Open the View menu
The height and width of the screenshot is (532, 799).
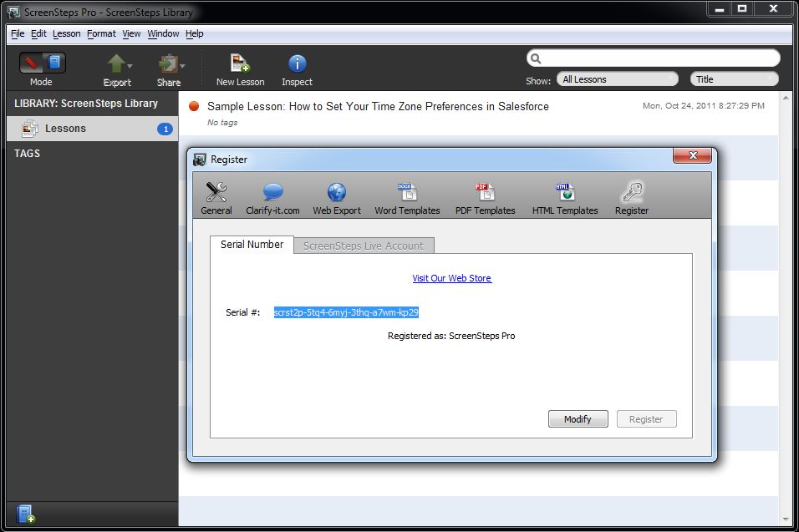pyautogui.click(x=131, y=33)
